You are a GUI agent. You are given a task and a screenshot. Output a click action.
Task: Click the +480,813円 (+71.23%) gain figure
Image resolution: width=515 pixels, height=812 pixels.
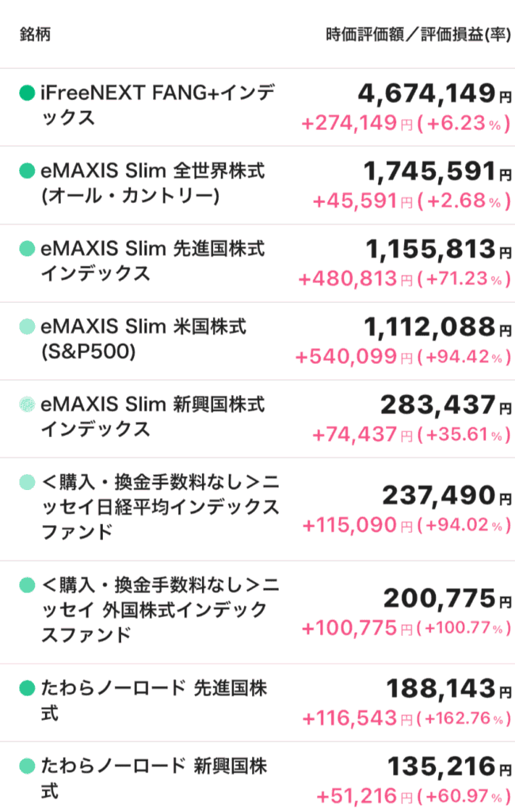pos(404,279)
